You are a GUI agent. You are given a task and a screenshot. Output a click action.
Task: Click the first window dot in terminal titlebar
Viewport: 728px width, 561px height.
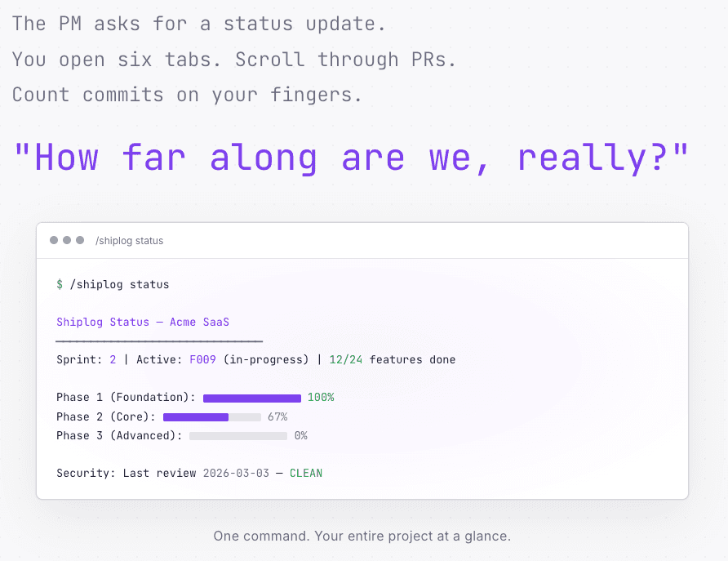coord(54,240)
